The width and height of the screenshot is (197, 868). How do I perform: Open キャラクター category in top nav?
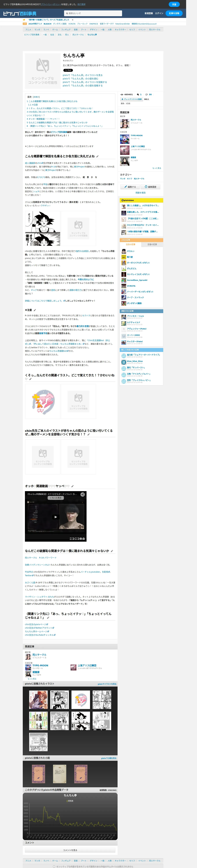[x=120, y=30]
